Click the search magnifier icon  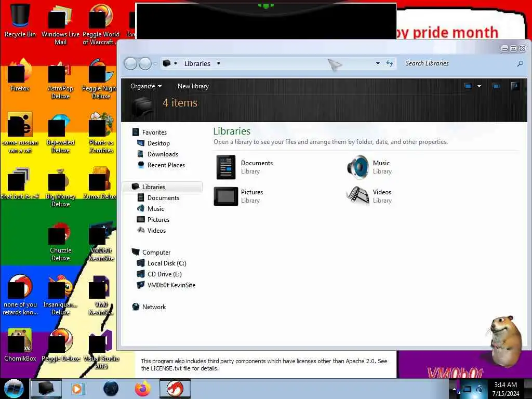(520, 63)
